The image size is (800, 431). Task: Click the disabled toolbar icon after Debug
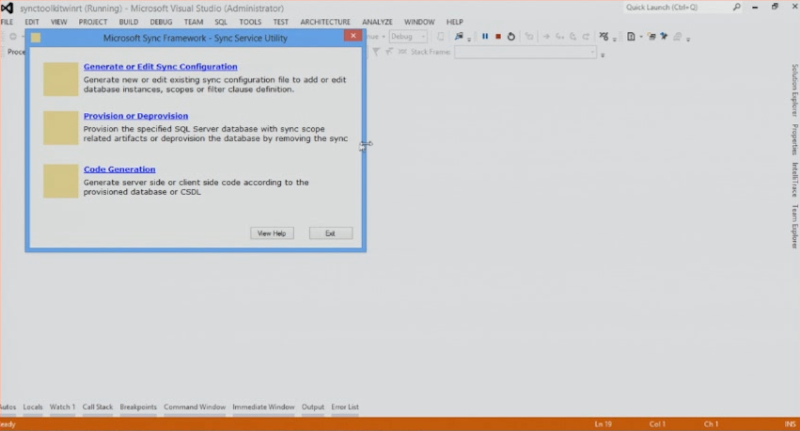[441, 36]
